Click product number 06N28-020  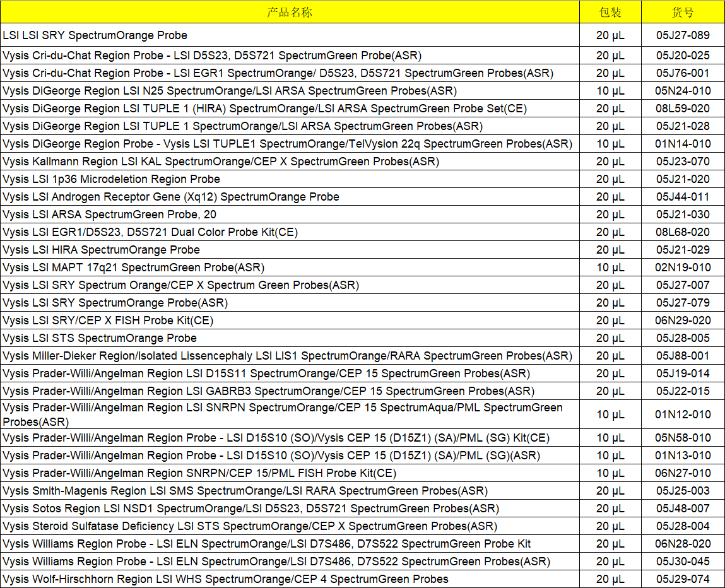683,544
